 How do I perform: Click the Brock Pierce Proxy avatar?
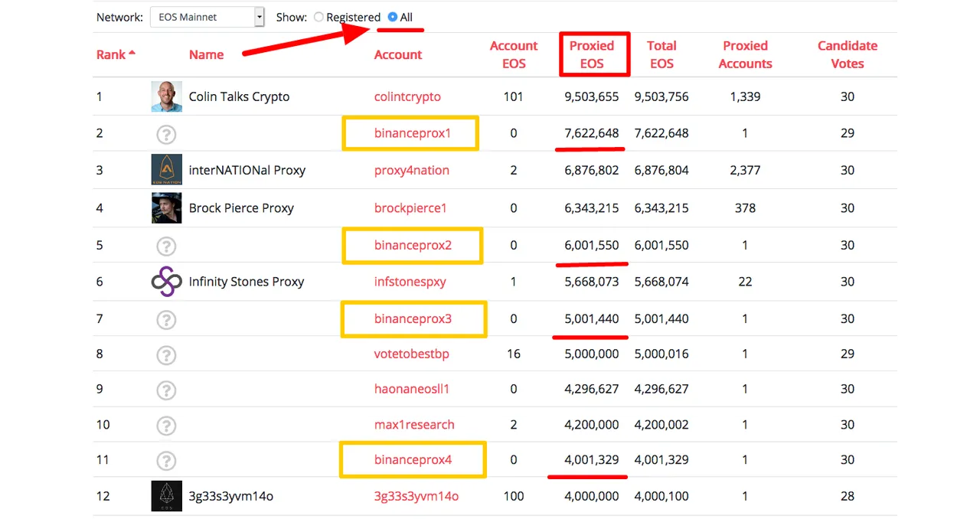166,207
